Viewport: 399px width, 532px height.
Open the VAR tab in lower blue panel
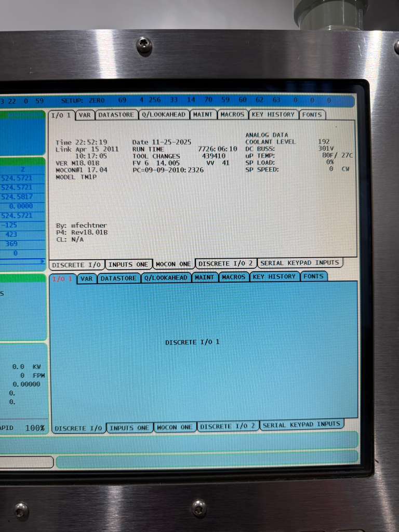point(87,278)
